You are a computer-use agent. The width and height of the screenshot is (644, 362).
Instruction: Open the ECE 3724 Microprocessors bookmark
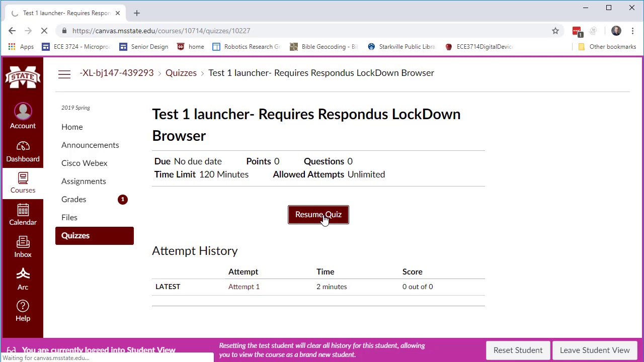click(x=76, y=47)
